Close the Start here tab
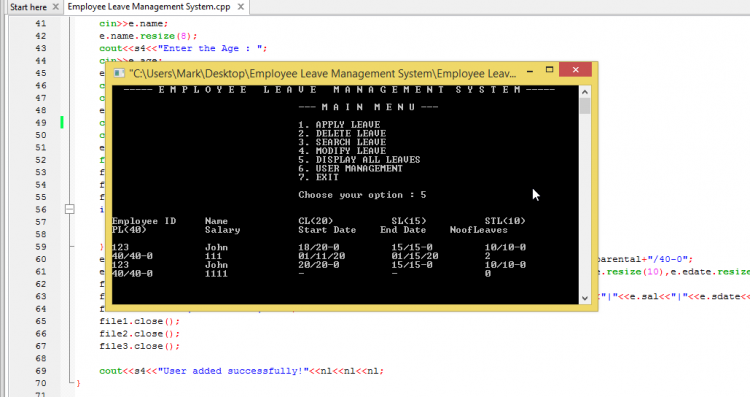Viewport: 750px width, 397px height. tap(55, 7)
